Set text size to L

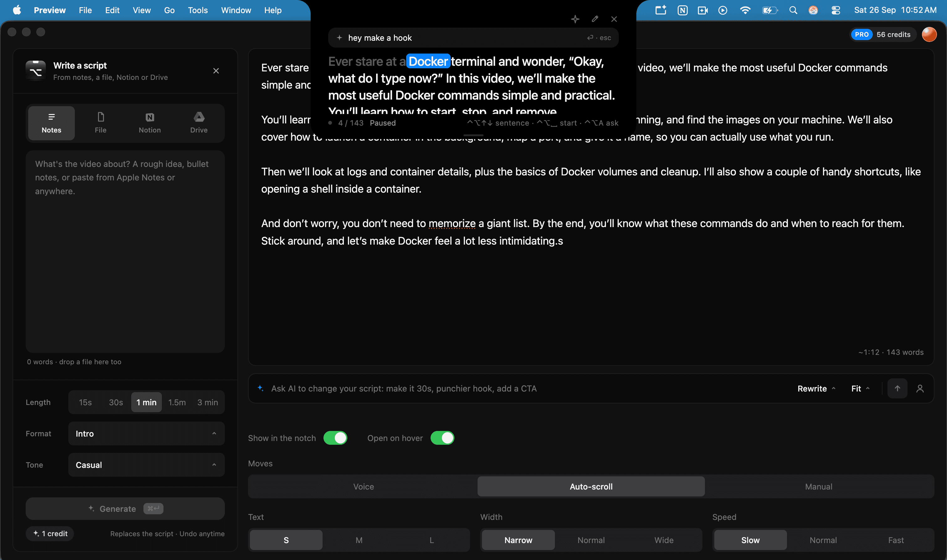432,540
